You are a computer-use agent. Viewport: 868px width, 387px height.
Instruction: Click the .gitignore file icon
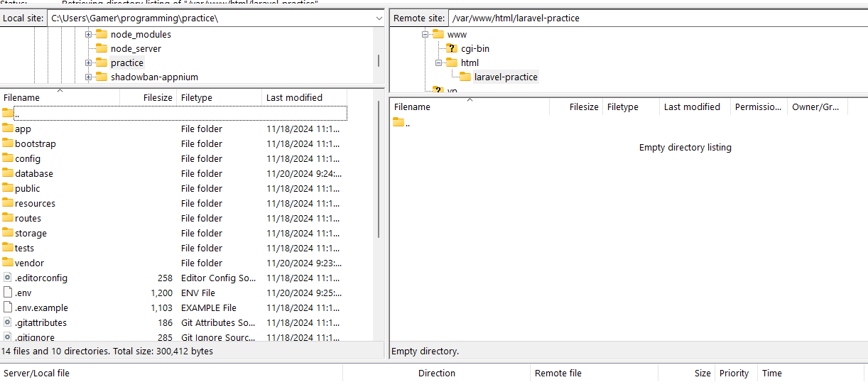pyautogui.click(x=8, y=337)
